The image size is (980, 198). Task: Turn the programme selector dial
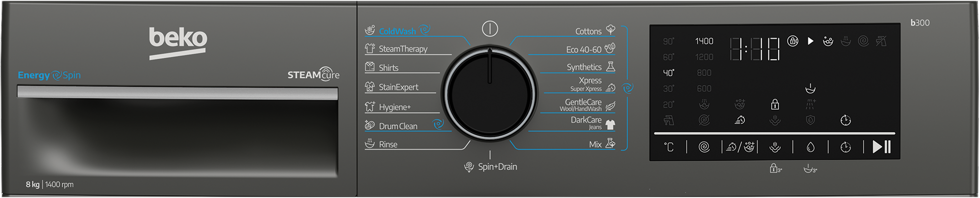pos(490,94)
